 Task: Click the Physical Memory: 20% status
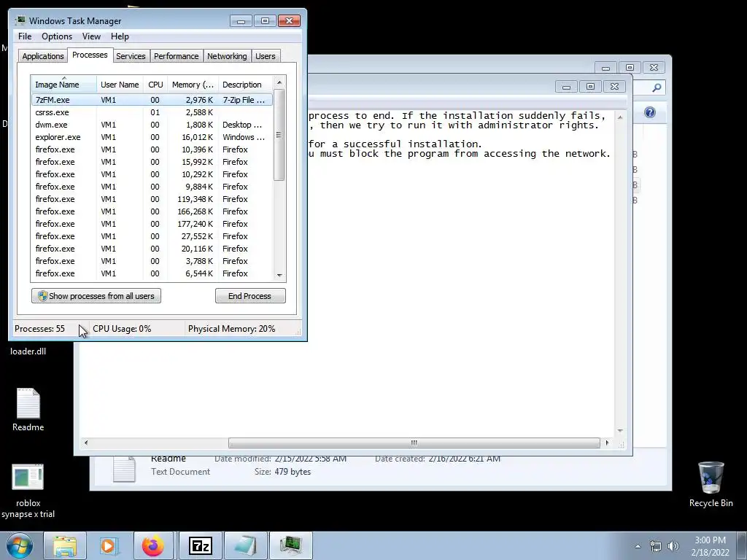(231, 329)
